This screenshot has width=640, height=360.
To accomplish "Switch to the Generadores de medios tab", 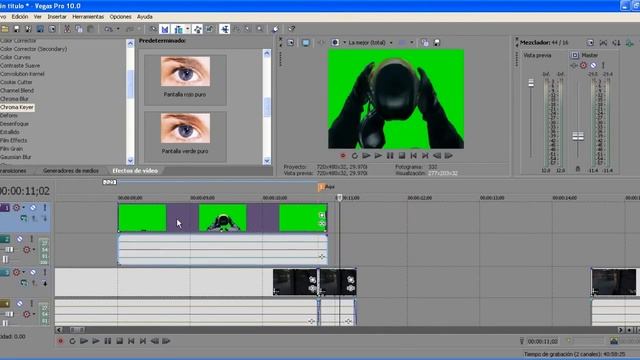I will pos(71,171).
